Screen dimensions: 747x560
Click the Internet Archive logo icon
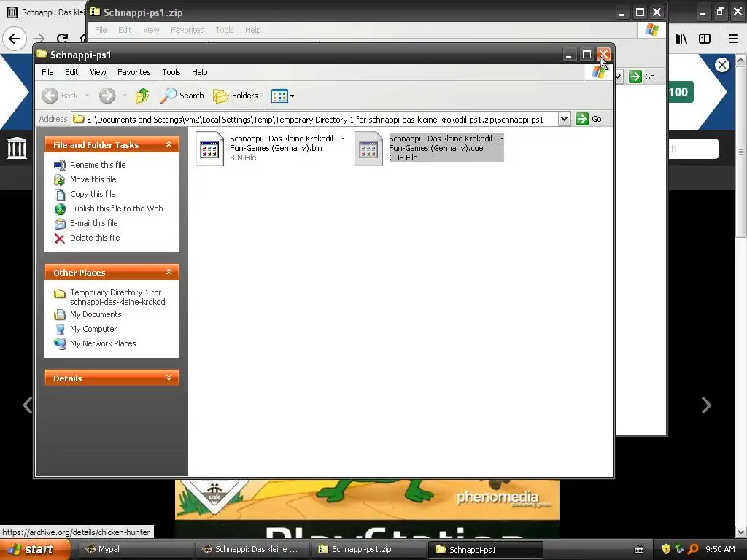point(17,147)
